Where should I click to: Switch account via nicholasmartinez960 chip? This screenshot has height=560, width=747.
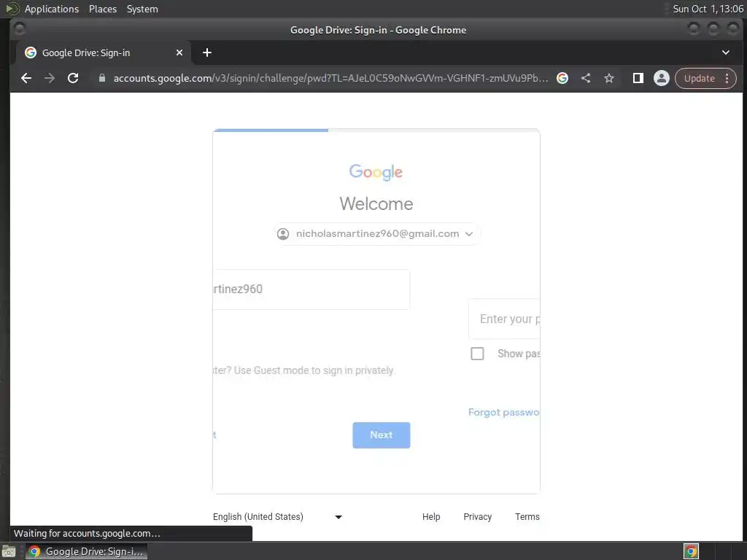[377, 234]
